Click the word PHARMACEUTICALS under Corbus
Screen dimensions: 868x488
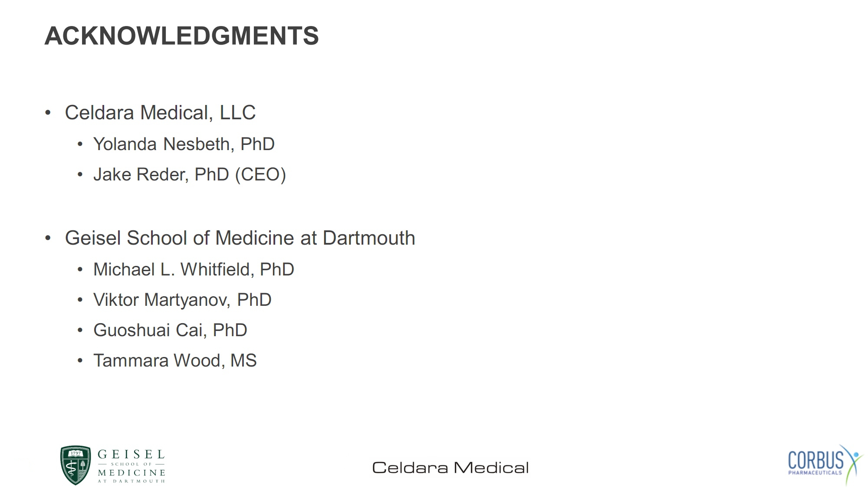815,473
